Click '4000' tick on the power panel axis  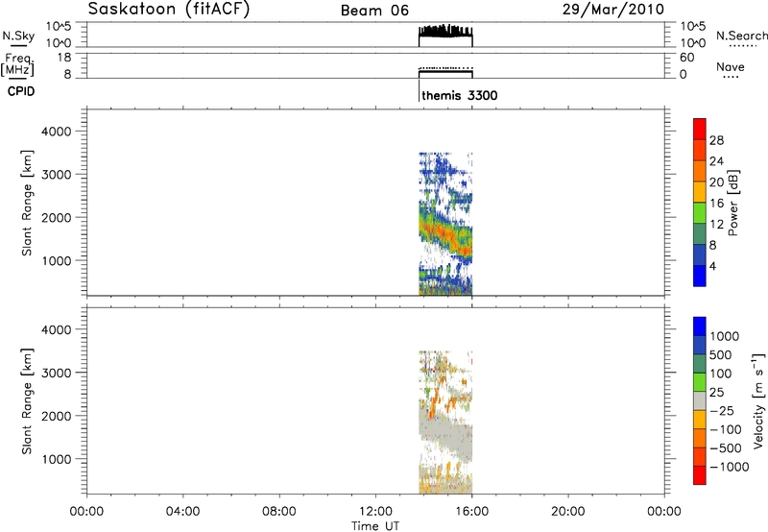tap(57, 132)
